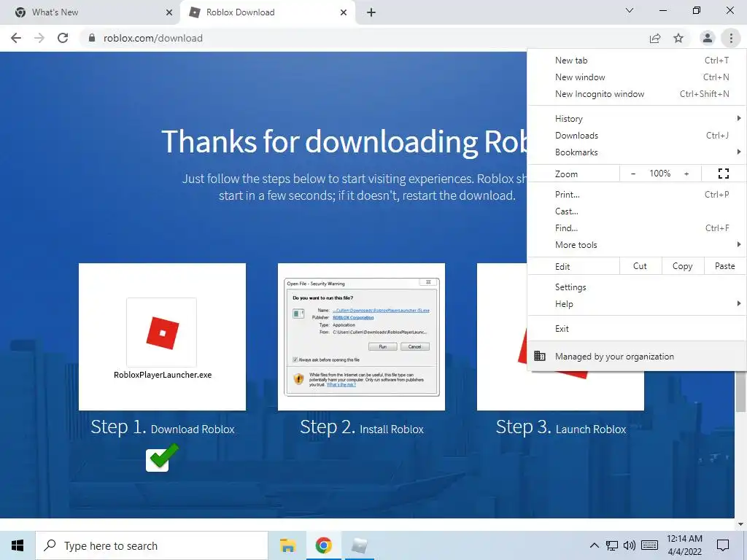Click the Chrome taskbar icon
The width and height of the screenshot is (747, 560).
coord(323,545)
